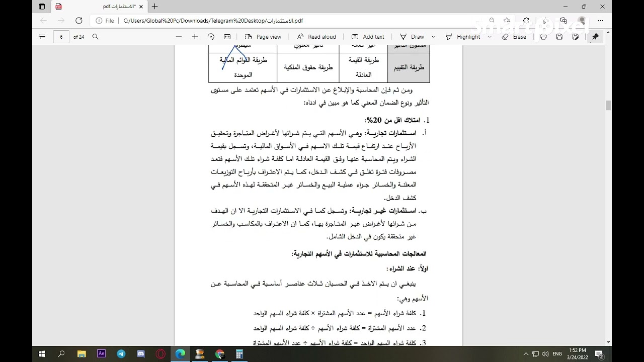Open the Collections icon
Screen dimensions: 644x362
(x=563, y=21)
